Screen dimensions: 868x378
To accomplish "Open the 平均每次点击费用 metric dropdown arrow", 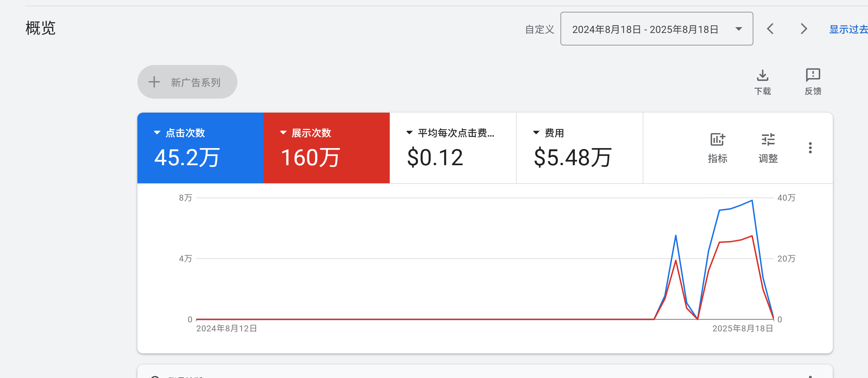I will tap(409, 132).
